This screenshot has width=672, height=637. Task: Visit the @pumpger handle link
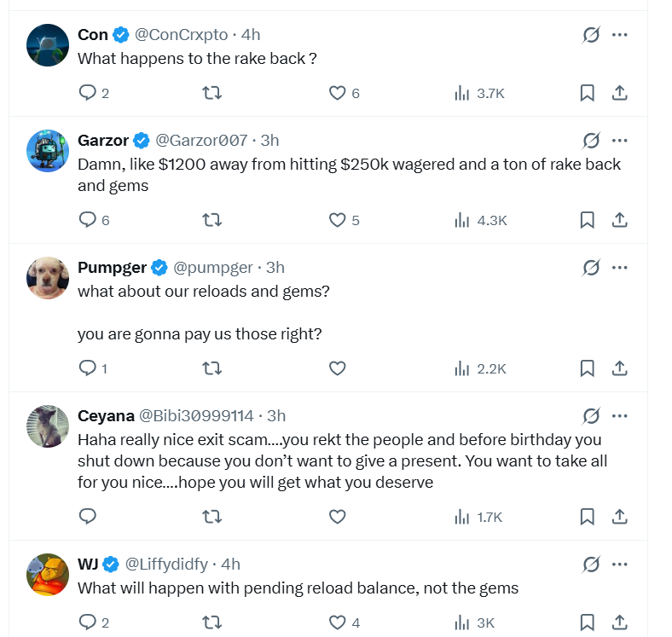point(213,268)
